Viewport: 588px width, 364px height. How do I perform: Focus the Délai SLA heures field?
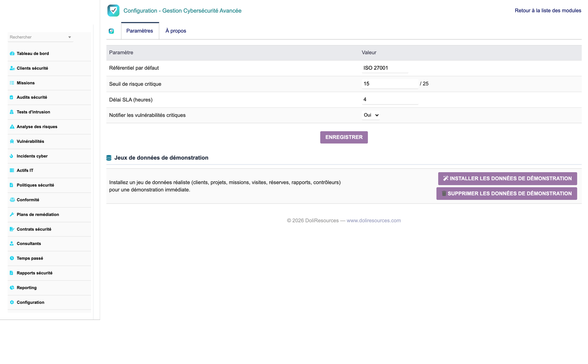coord(390,99)
